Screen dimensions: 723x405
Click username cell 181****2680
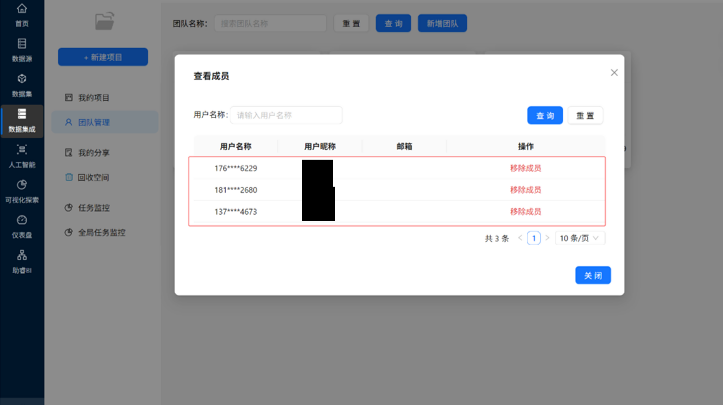[x=236, y=190]
